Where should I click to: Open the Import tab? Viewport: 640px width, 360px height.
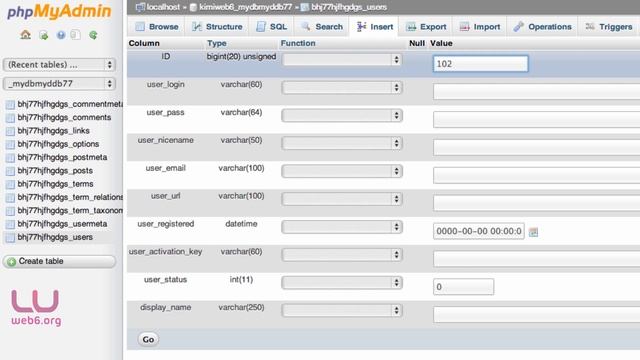[479, 27]
